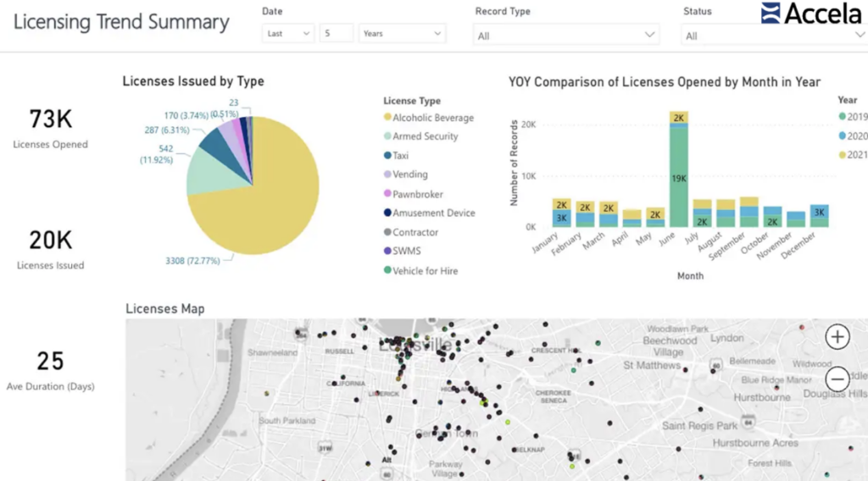Click the large yellow Alcoholic Beverage pie slice
This screenshot has height=481, width=868.
click(271, 195)
